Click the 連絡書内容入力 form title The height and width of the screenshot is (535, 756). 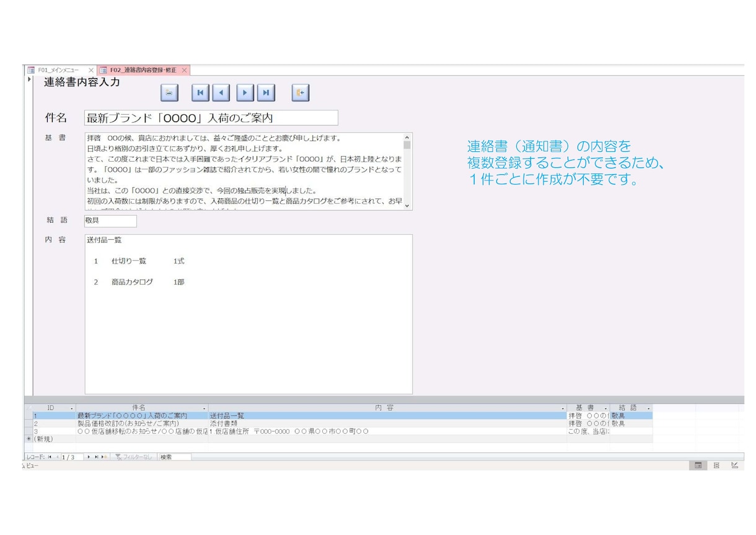coord(82,82)
